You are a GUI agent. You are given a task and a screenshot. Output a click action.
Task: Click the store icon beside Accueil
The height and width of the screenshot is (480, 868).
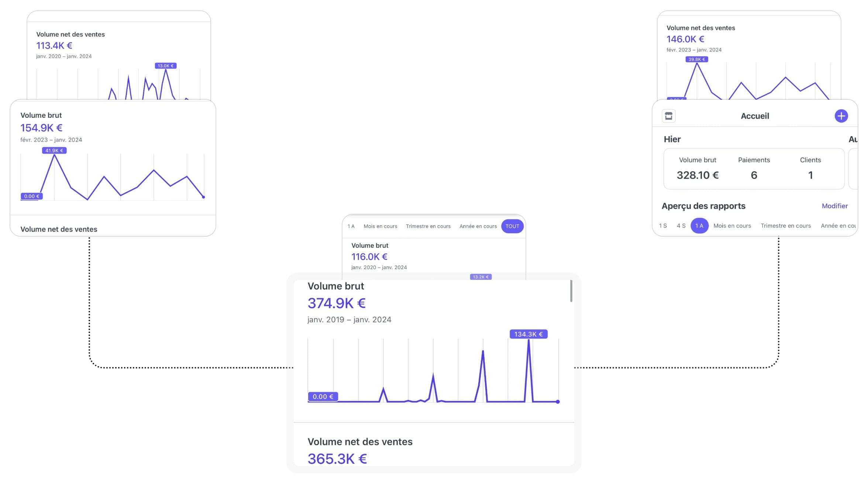coord(668,116)
